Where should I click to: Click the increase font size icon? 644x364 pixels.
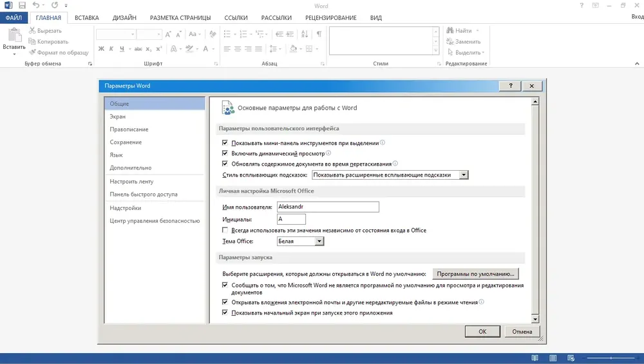(168, 34)
